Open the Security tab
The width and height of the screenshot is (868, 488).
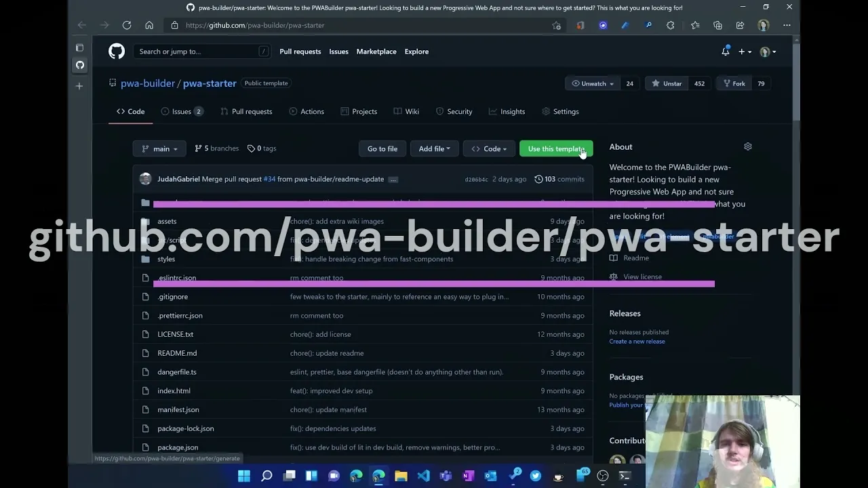pyautogui.click(x=454, y=111)
